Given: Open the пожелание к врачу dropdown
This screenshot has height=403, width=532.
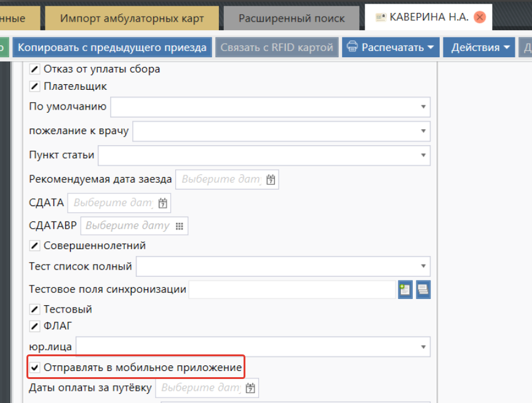Looking at the screenshot, I should 423,131.
